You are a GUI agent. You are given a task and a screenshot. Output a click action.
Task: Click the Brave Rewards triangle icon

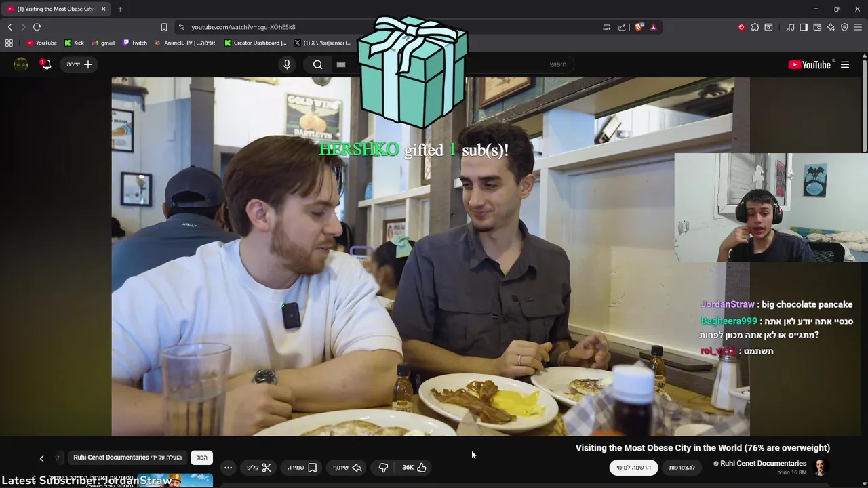653,27
